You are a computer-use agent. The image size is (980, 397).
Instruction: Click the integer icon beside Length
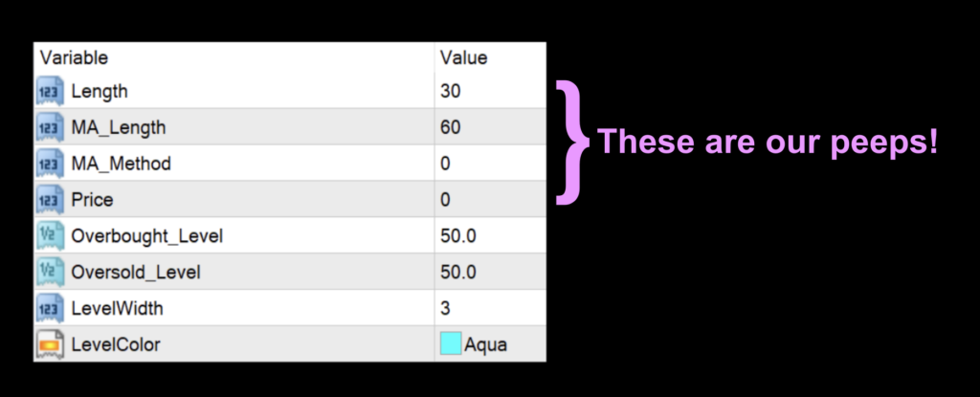click(x=49, y=92)
